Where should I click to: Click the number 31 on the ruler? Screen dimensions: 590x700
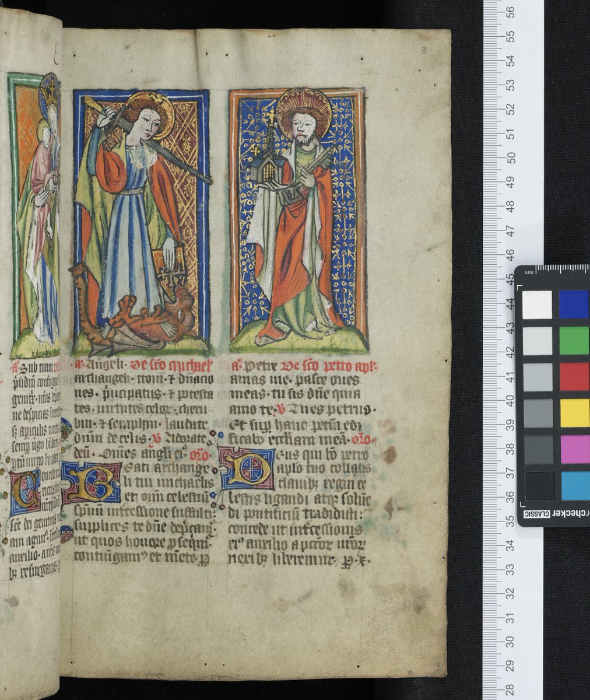tap(509, 617)
